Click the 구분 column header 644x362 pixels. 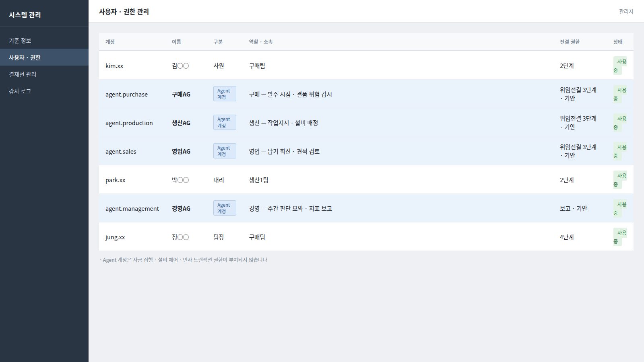pos(218,42)
